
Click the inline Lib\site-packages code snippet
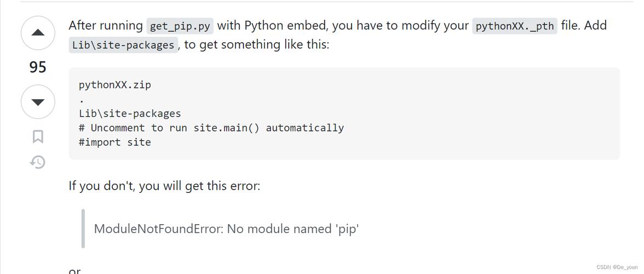(x=123, y=45)
